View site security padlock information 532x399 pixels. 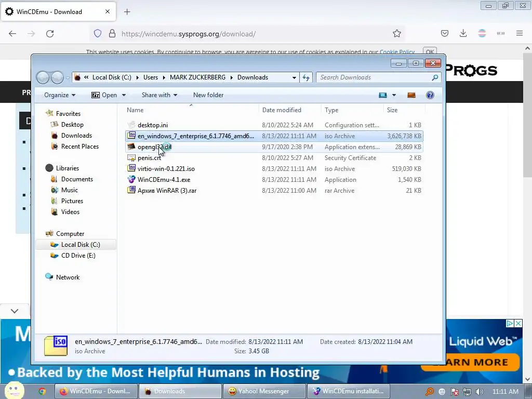(112, 34)
